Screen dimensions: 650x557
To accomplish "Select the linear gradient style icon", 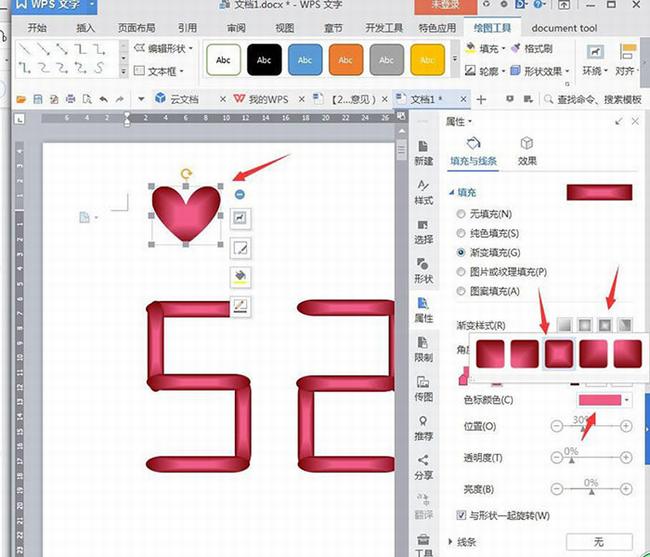I will pos(564,325).
